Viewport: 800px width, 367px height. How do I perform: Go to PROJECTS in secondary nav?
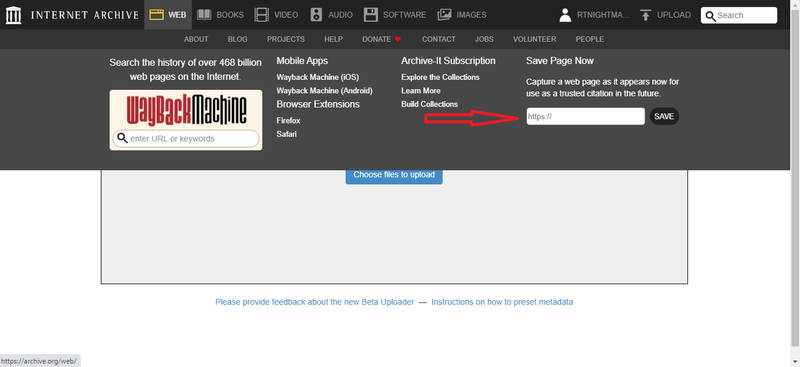(x=286, y=39)
